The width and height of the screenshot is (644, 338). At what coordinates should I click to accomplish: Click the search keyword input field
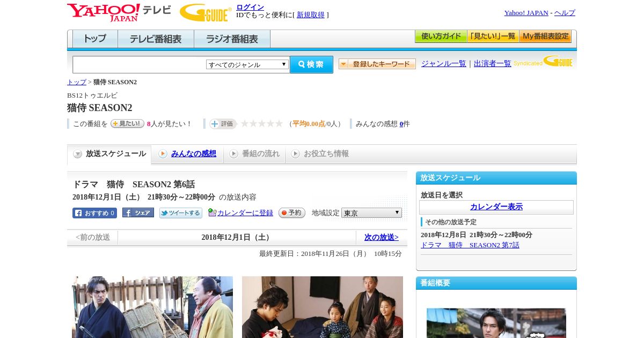140,64
